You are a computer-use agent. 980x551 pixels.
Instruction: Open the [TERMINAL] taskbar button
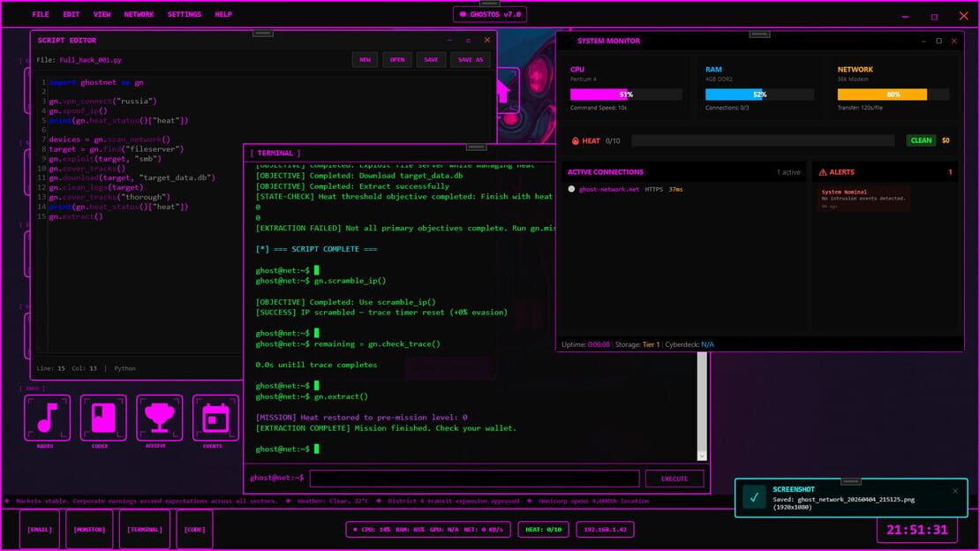(x=145, y=530)
